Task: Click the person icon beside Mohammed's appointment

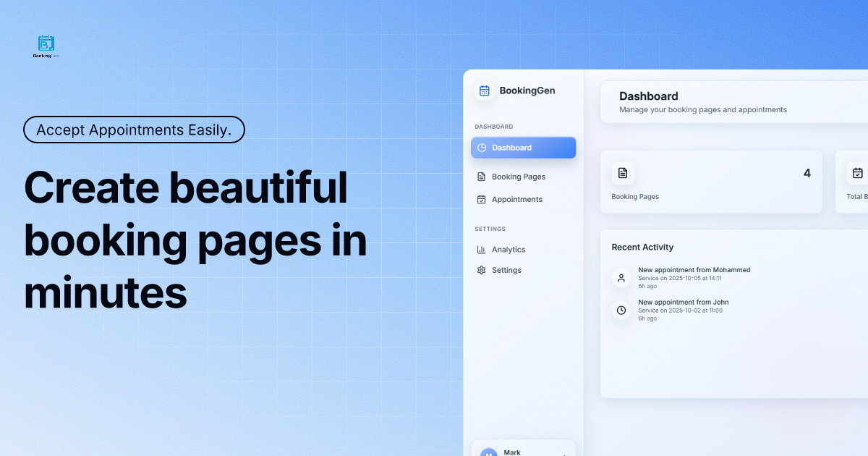Action: pos(621,278)
